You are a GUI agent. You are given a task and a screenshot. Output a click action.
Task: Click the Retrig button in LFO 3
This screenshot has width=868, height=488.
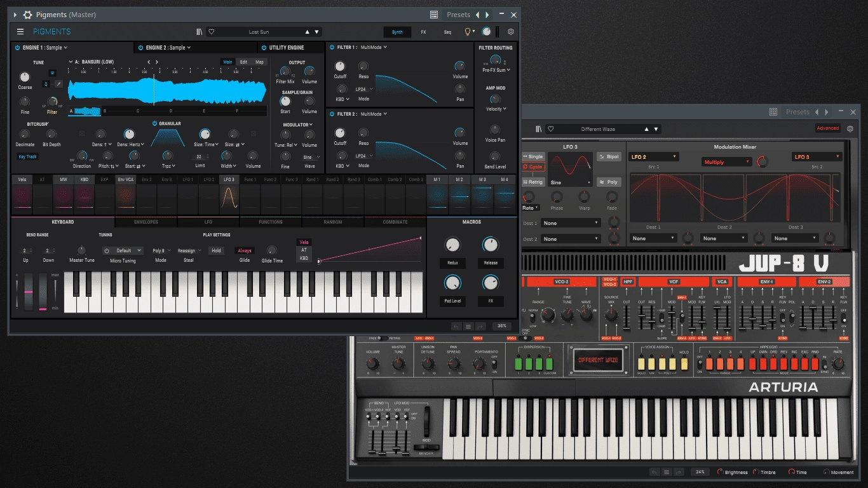point(533,182)
